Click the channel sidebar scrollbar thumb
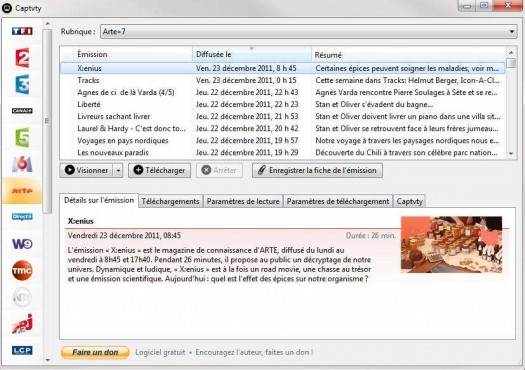This screenshot has height=370, width=525. [47, 121]
